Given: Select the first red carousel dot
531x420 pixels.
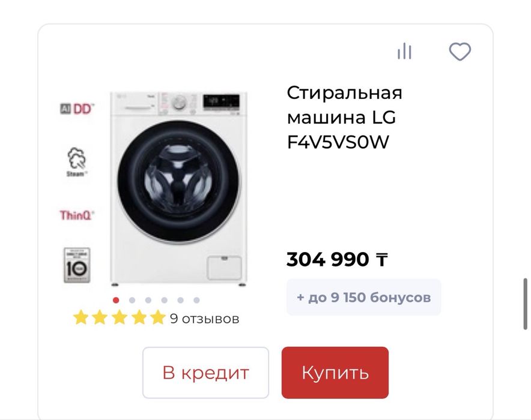Looking at the screenshot, I should coord(116,300).
